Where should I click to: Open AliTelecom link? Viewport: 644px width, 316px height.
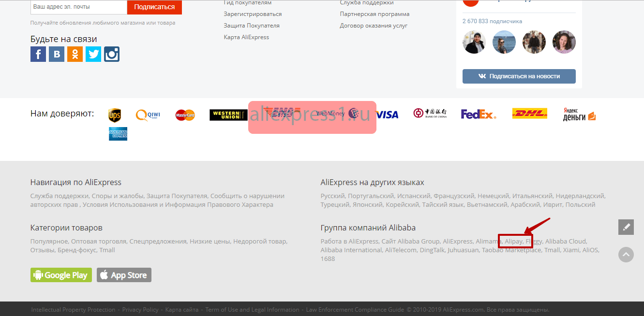[401, 250]
